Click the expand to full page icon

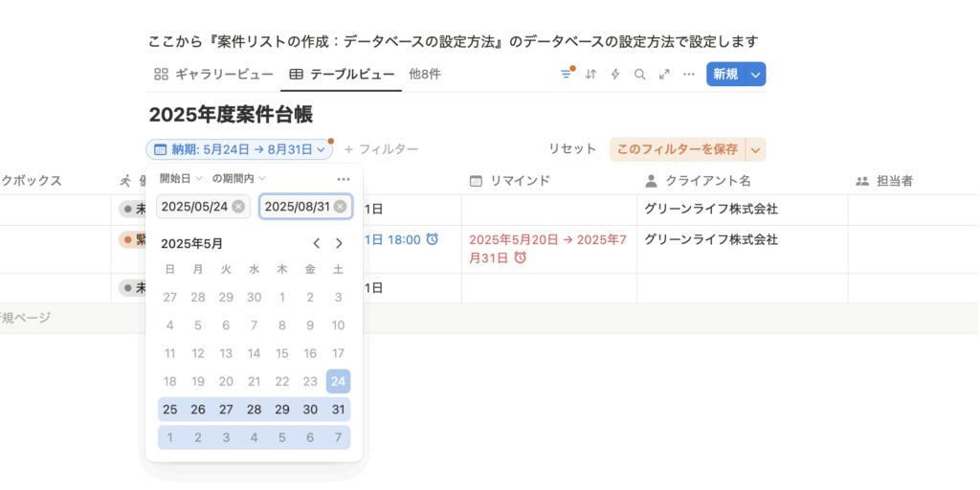(664, 74)
